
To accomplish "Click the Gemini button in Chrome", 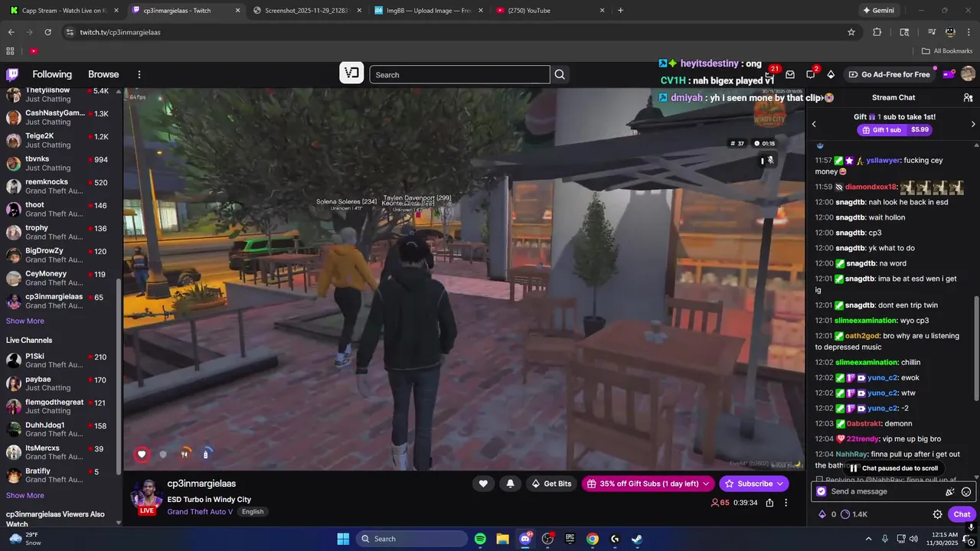I will click(x=878, y=11).
